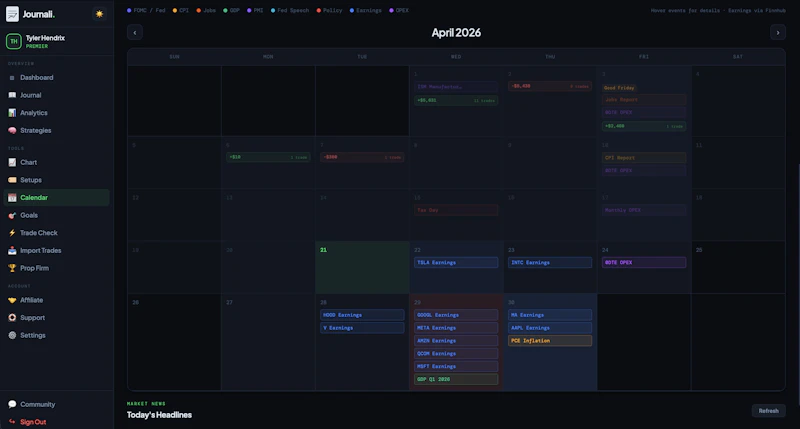Refresh today's headlines

[x=768, y=411]
